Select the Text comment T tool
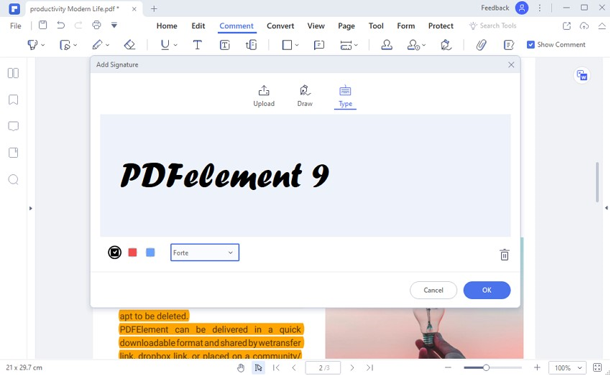610x375 pixels. (x=197, y=45)
